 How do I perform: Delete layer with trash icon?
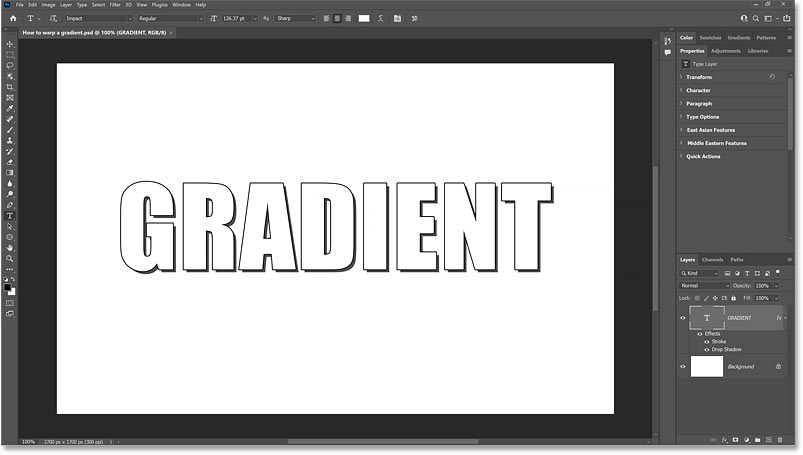click(x=780, y=440)
